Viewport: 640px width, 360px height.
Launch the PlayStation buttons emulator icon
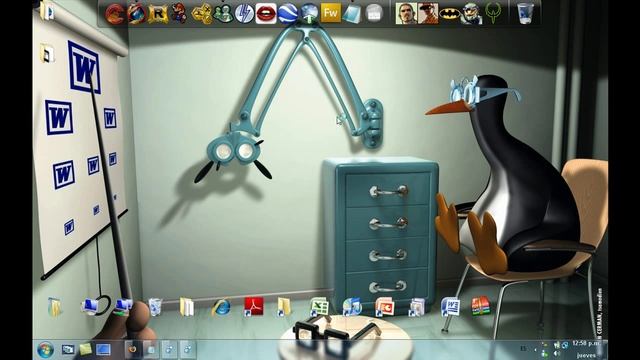pyautogui.click(x=202, y=14)
